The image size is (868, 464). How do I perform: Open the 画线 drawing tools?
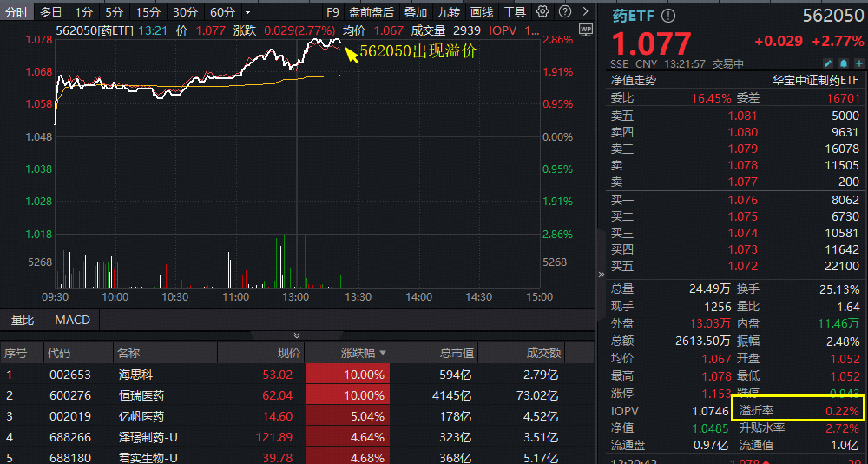coord(481,12)
